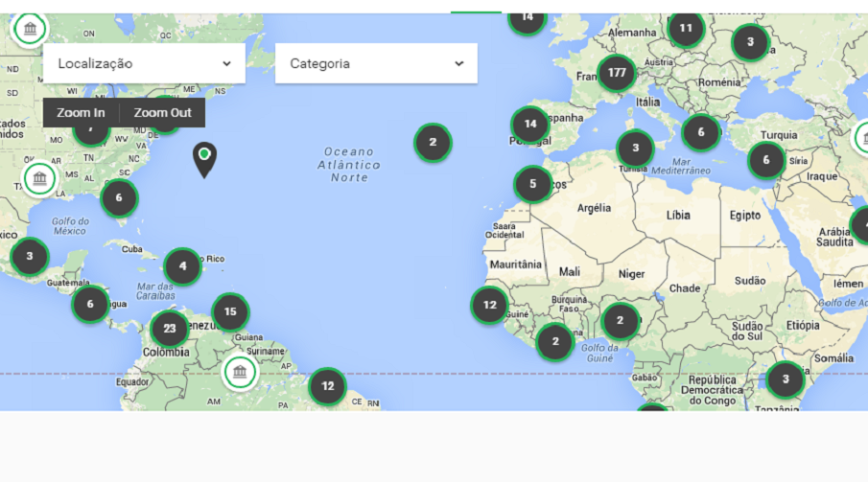Viewport: 868px width, 482px height.
Task: Open the 15 cluster near Venezuela
Action: [230, 311]
